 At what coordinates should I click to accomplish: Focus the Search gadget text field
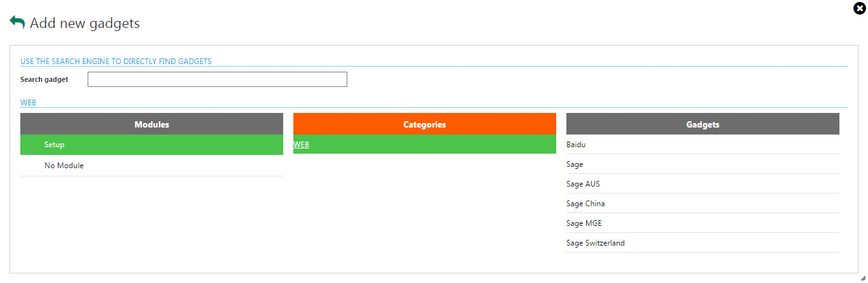coord(217,79)
